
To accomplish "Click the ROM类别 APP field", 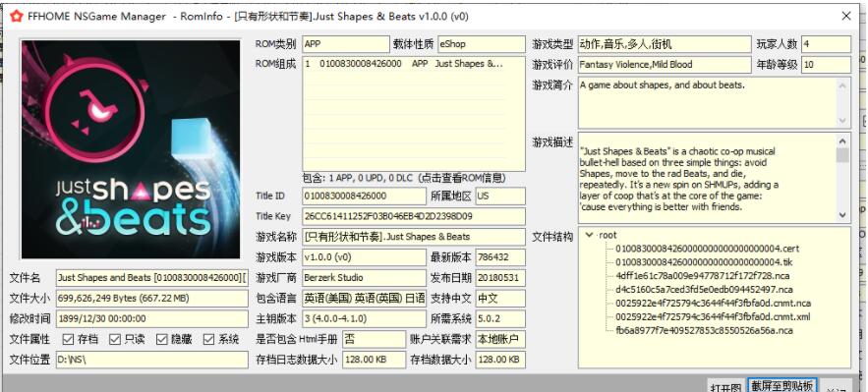I will point(346,44).
